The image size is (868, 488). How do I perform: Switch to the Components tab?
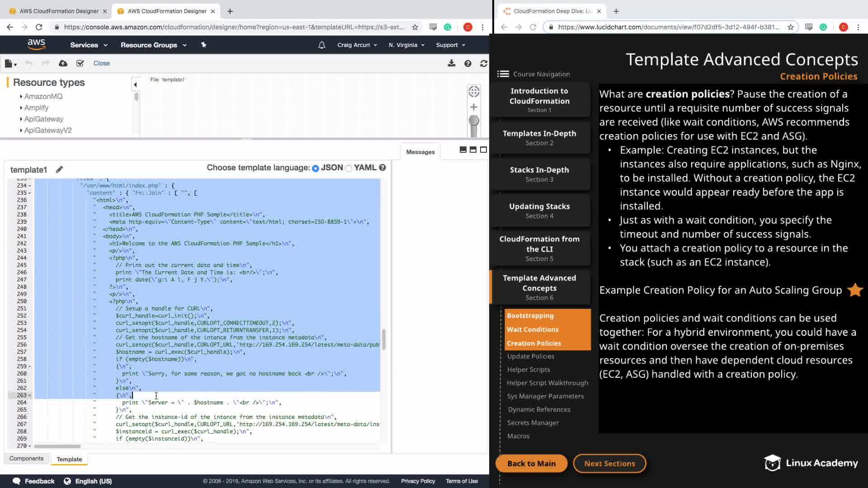pyautogui.click(x=26, y=459)
